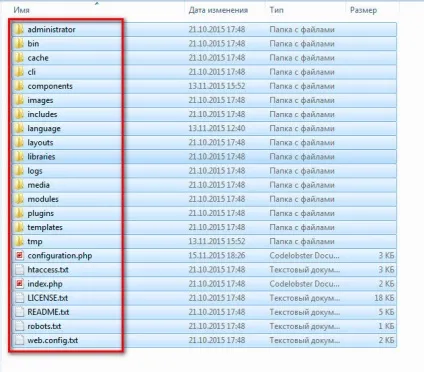Click the administrator folder icon
The image size is (424, 372).
click(x=19, y=29)
